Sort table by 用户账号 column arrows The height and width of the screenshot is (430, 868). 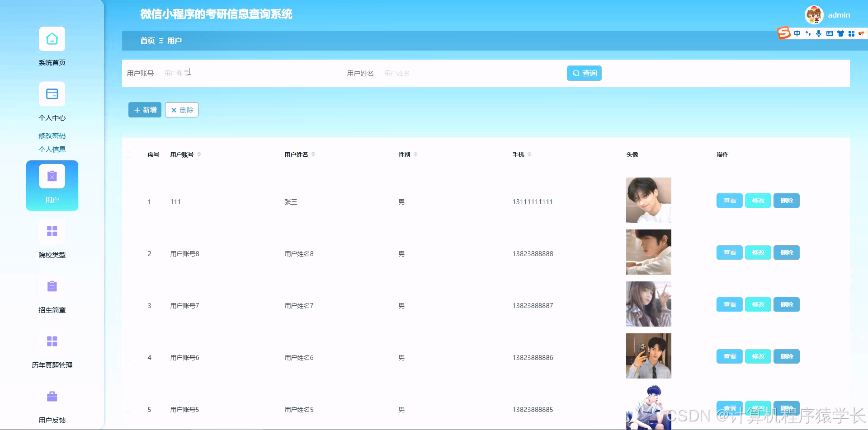click(199, 154)
